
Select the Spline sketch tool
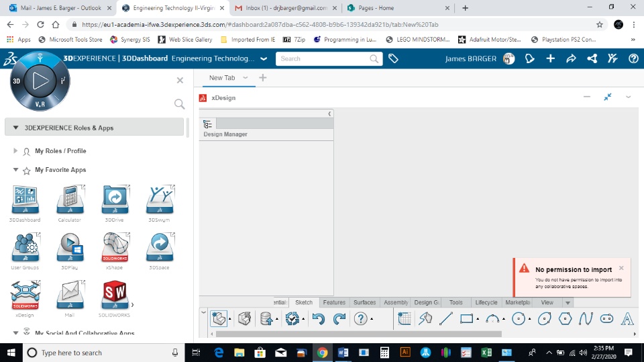pyautogui.click(x=586, y=319)
